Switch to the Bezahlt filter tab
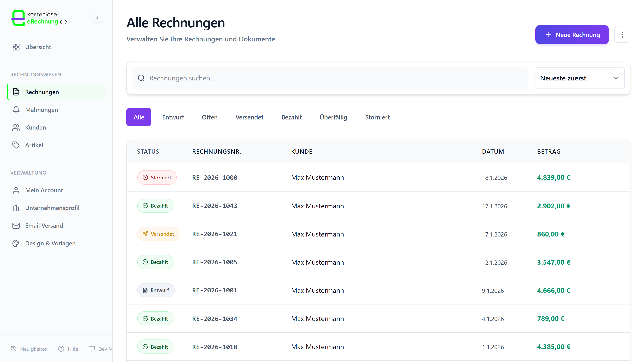644x362 pixels. [x=291, y=117]
